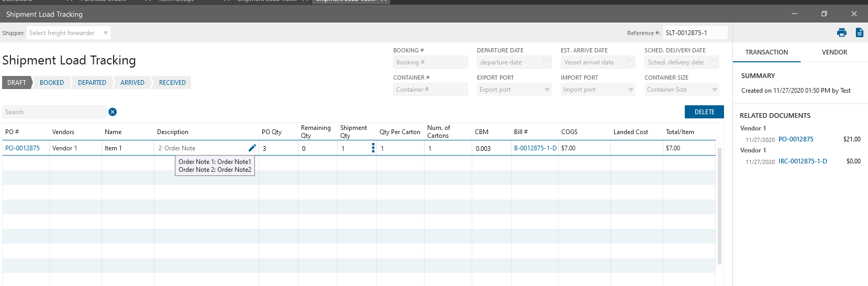Screen dimensions: 868x286
Task: Open the vessel arrival date calendar
Action: click(x=630, y=62)
